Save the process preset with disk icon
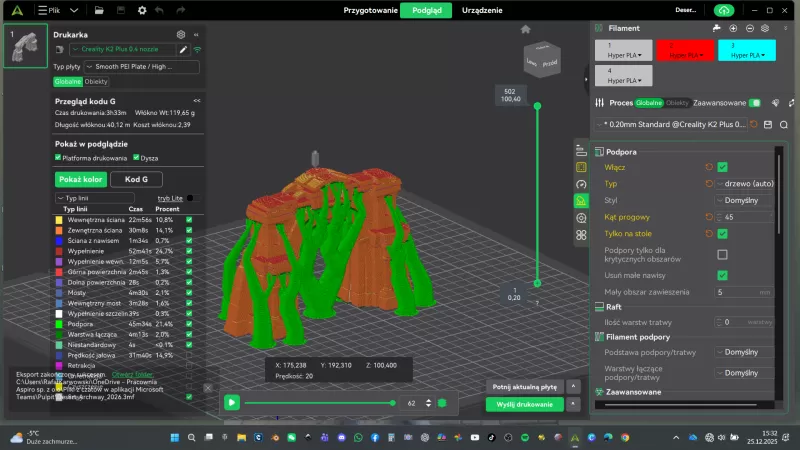Image resolution: width=800 pixels, height=450 pixels. click(768, 125)
